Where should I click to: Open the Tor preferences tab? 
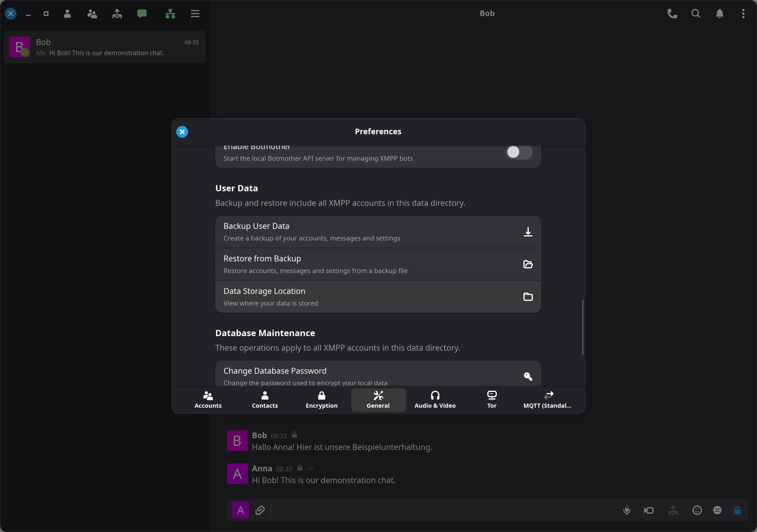click(x=491, y=400)
